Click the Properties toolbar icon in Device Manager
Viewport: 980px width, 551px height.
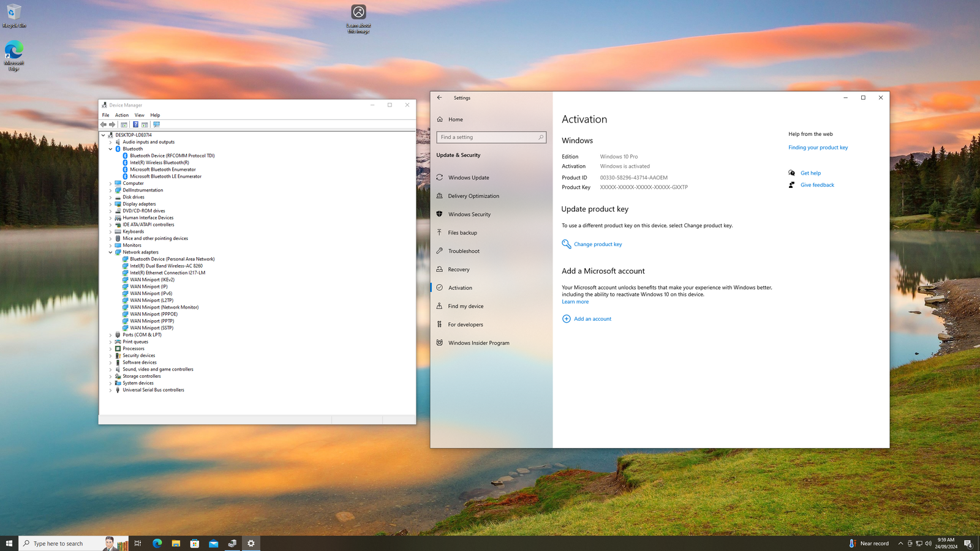[x=124, y=124]
